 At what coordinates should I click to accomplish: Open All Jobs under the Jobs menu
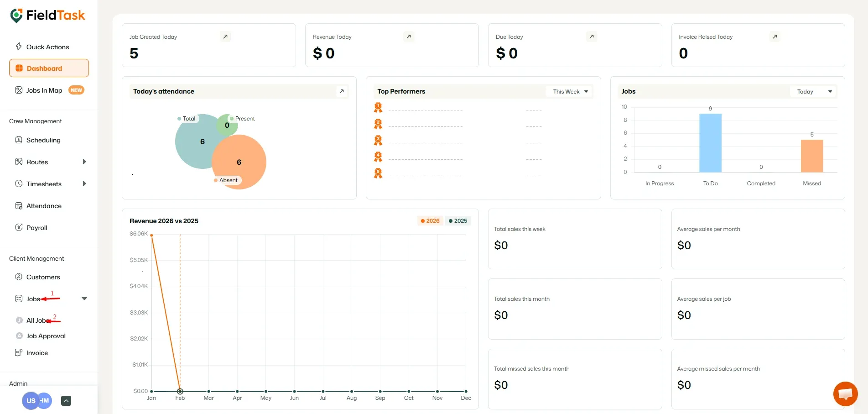[x=37, y=320]
